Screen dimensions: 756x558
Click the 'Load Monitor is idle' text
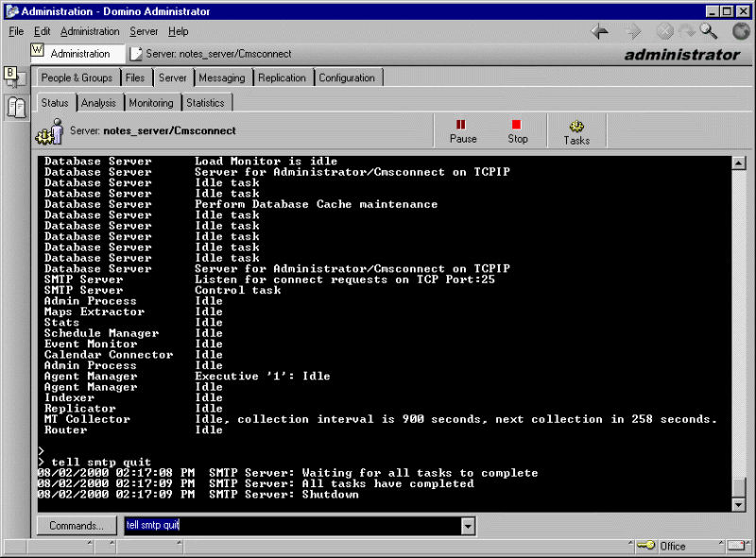click(266, 161)
